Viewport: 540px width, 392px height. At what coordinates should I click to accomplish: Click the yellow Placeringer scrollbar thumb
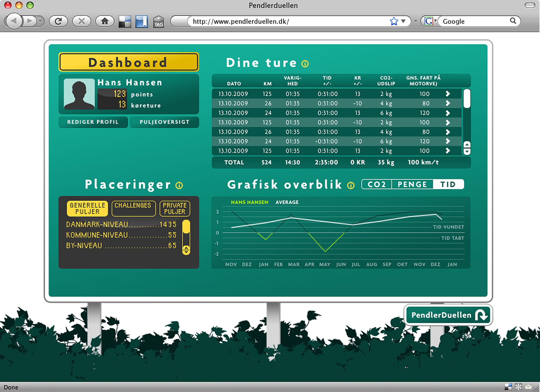tap(186, 227)
